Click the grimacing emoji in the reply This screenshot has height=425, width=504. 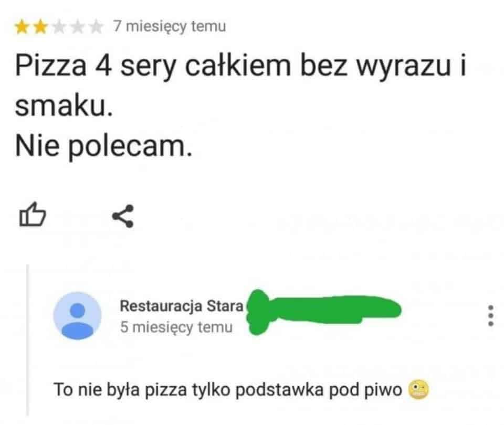click(418, 390)
